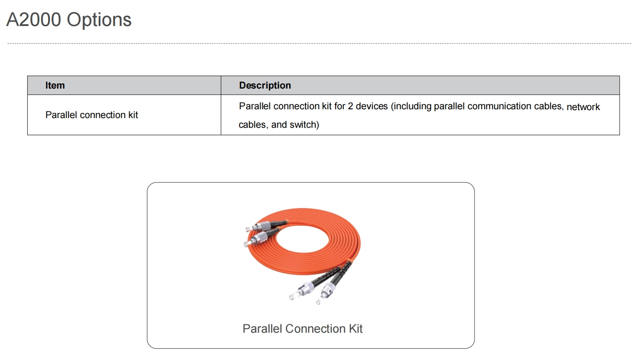
Task: Click the dashed divider under the heading
Action: pos(319,43)
